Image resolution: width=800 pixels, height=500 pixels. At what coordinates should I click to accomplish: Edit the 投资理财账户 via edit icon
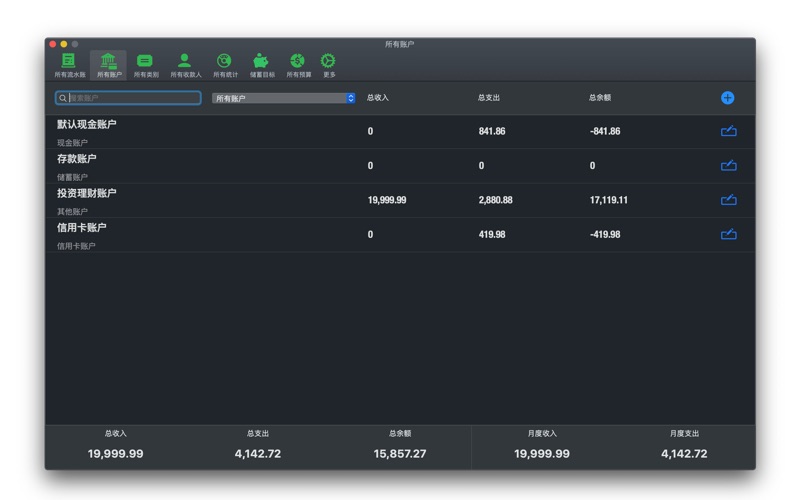(x=728, y=200)
